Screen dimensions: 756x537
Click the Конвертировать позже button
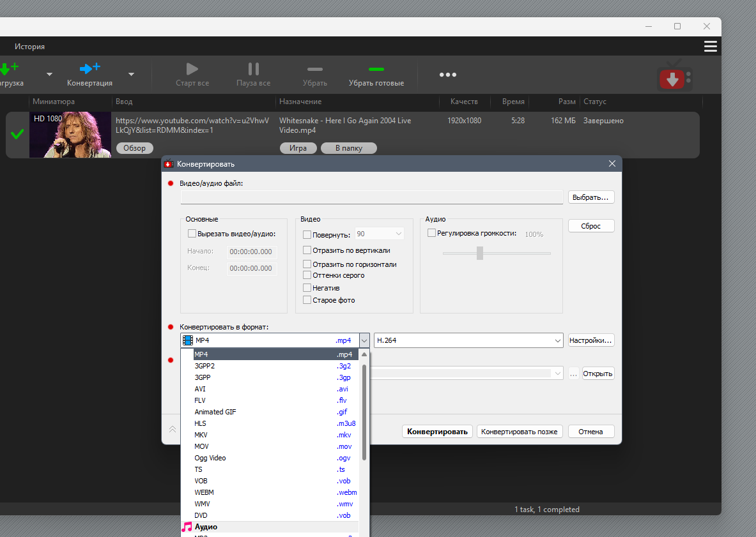[x=519, y=432]
